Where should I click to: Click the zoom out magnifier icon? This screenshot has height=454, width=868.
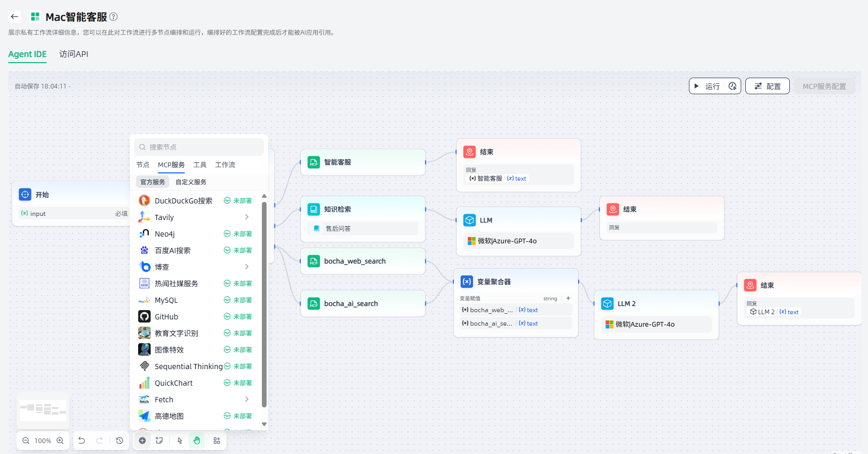click(x=26, y=441)
